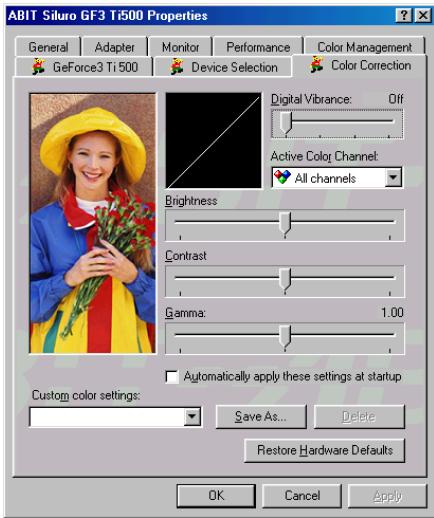Click the mascot icon on Device Selection tab
This screenshot has width=434, height=518.
tap(177, 66)
